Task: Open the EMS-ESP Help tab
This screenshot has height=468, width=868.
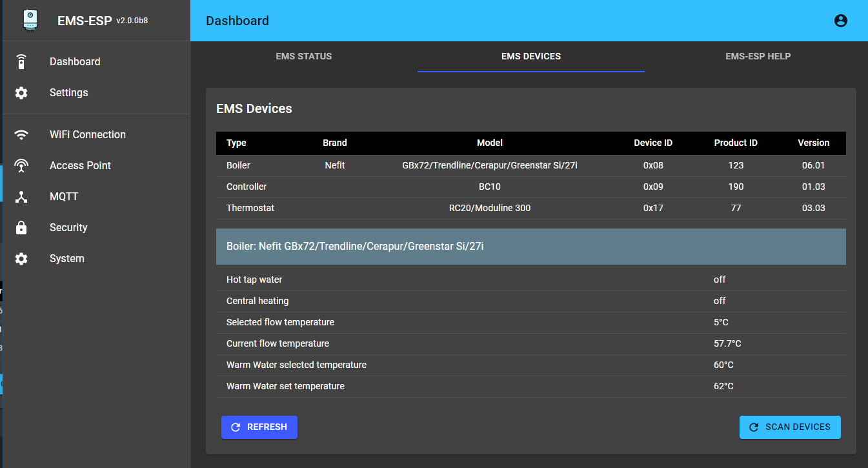Action: click(x=758, y=56)
